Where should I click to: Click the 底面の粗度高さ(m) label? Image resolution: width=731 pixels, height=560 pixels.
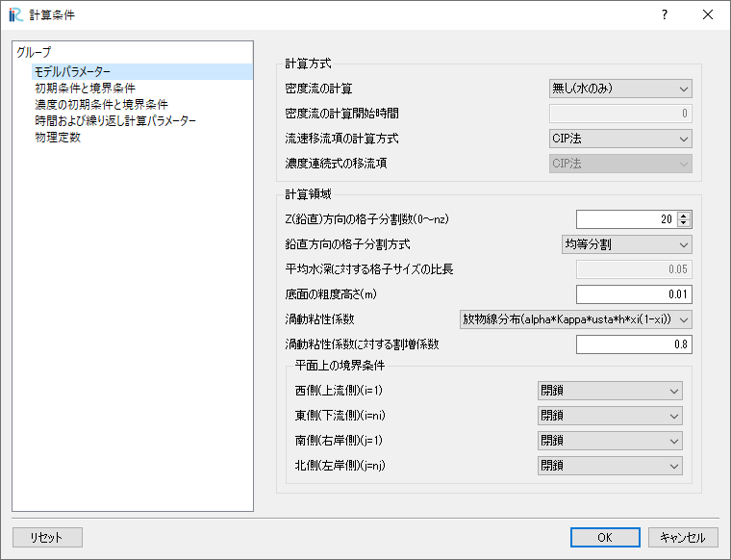331,294
